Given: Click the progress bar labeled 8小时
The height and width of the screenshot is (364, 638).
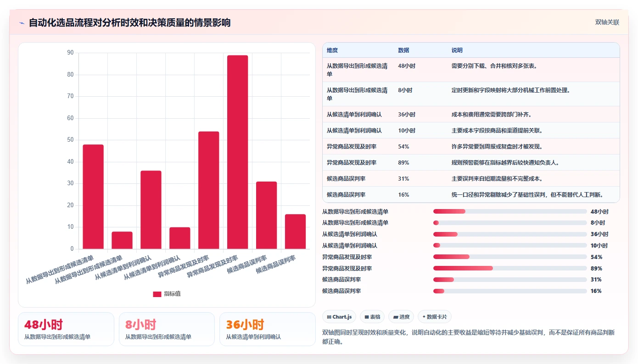Looking at the screenshot, I should 510,223.
